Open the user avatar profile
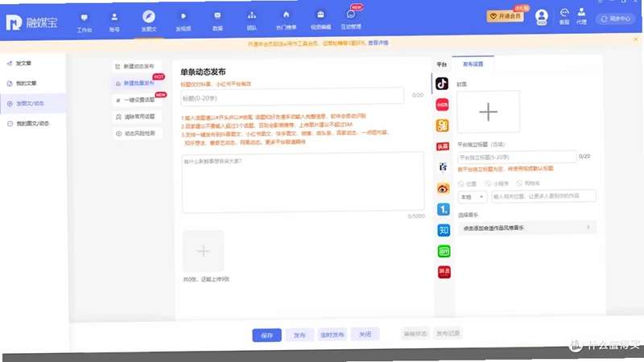644x362 pixels. [541, 17]
